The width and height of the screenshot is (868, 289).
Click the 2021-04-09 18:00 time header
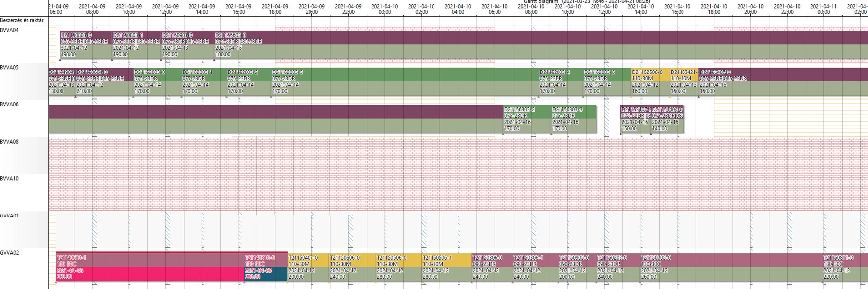click(275, 9)
